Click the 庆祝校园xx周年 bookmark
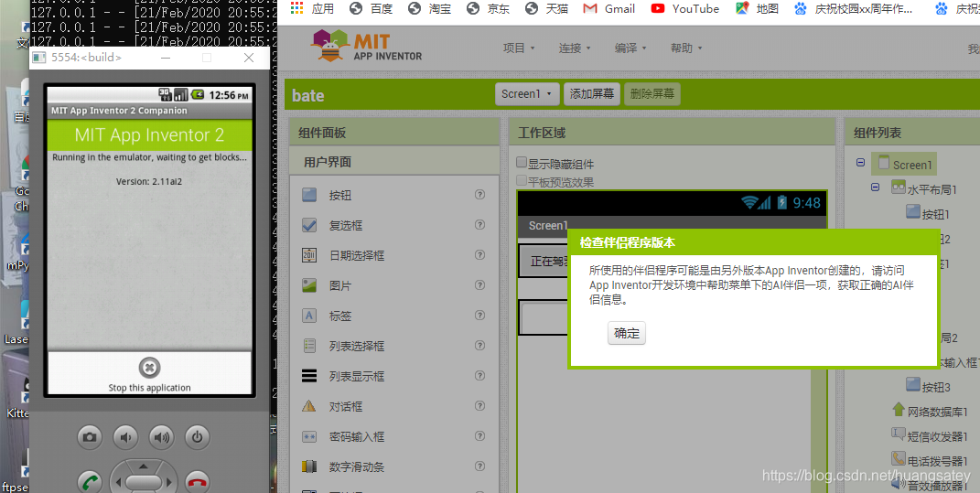Viewport: 980px width, 493px height. pyautogui.click(x=854, y=8)
